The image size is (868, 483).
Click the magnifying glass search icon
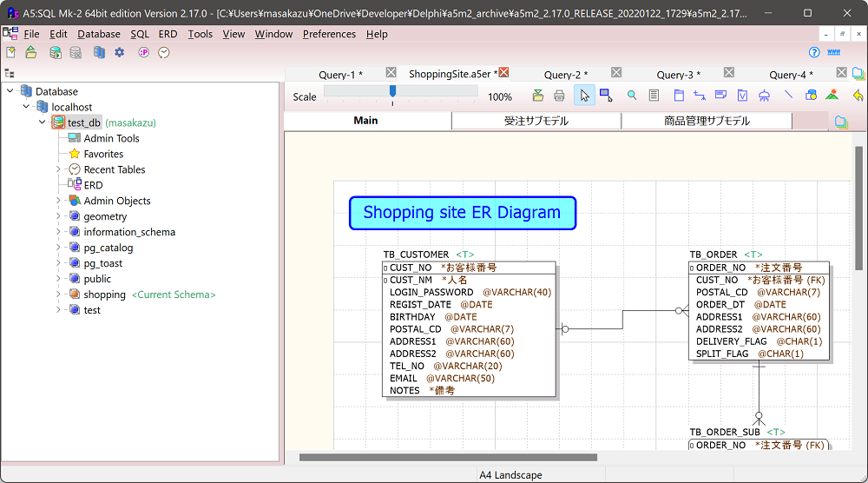click(x=632, y=96)
